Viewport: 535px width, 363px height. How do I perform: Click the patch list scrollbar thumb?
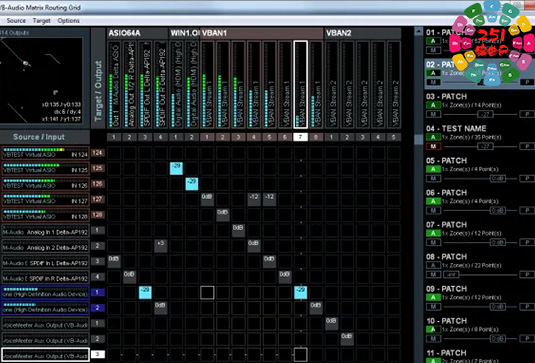pyautogui.click(x=418, y=139)
